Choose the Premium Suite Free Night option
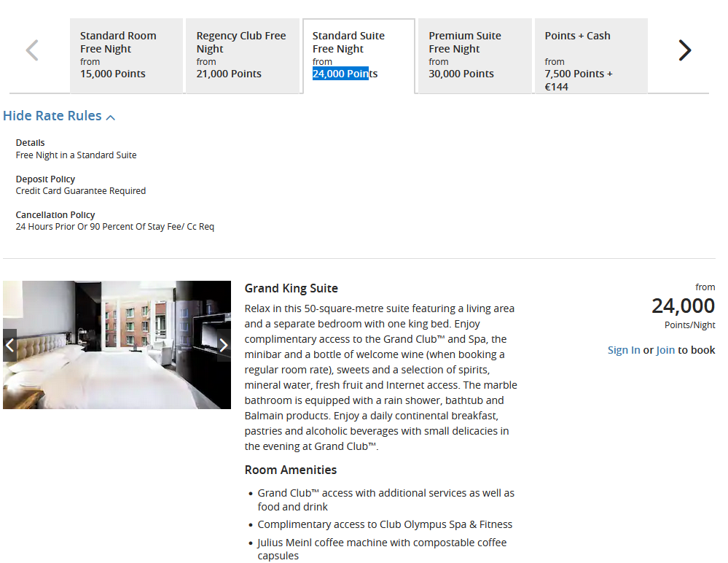 [474, 55]
